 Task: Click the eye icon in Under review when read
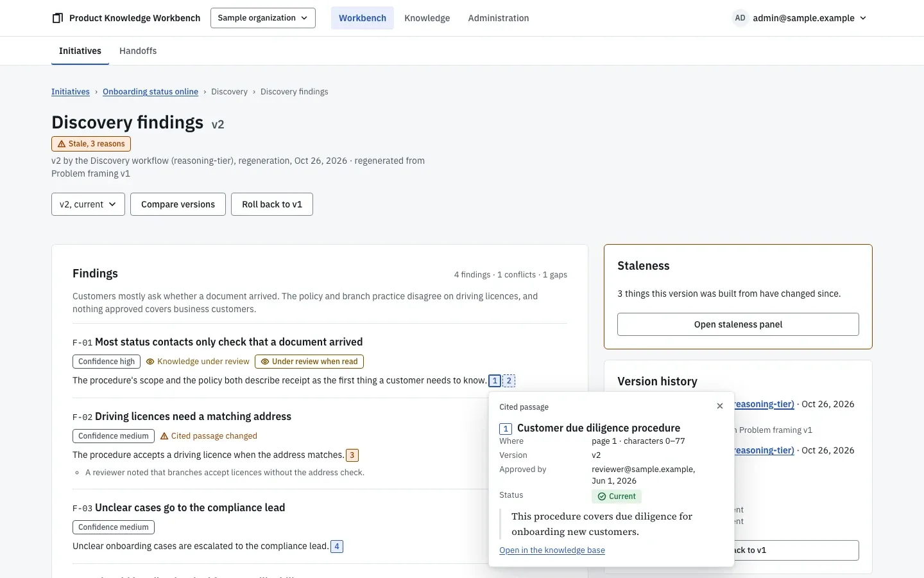264,362
